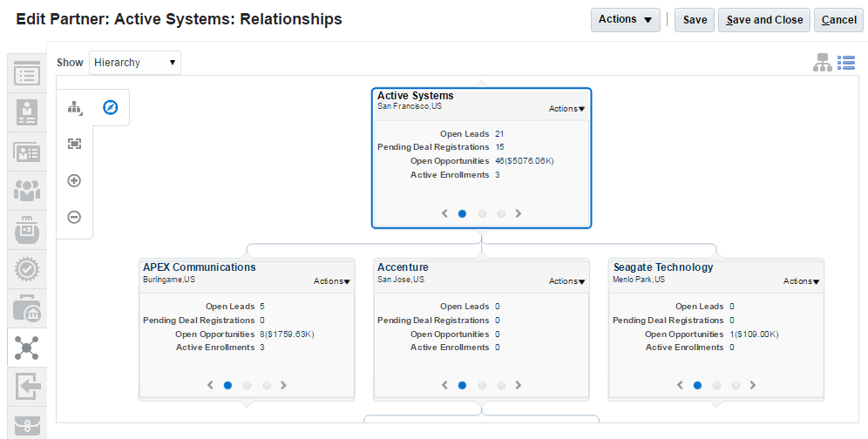Click the compass pan control icon
Screen dimensions: 868x439
coord(111,108)
